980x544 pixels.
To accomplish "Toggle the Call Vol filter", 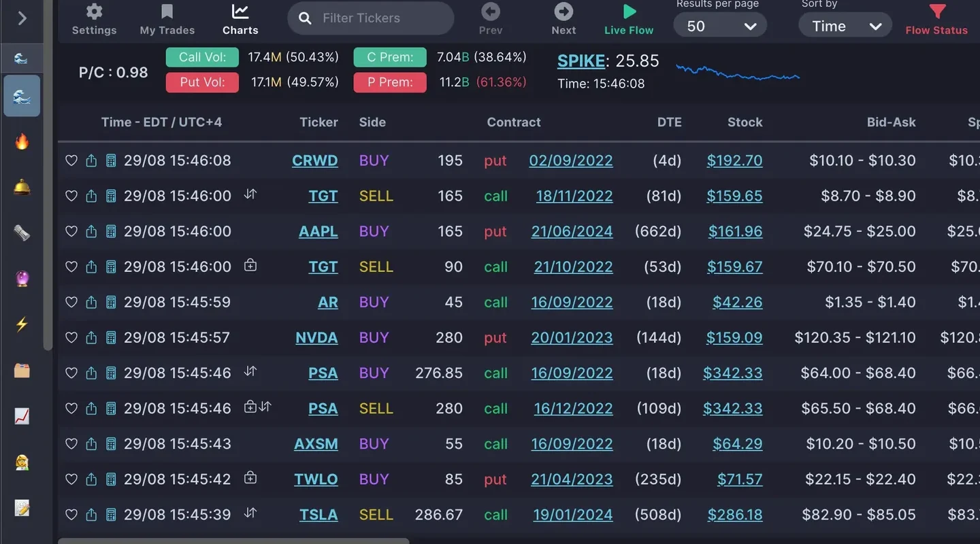I will pyautogui.click(x=202, y=57).
